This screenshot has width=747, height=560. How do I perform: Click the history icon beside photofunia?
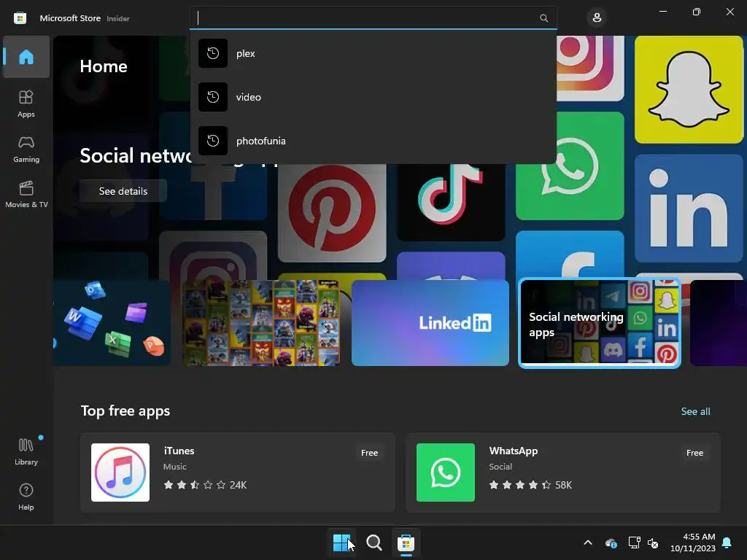click(x=213, y=141)
